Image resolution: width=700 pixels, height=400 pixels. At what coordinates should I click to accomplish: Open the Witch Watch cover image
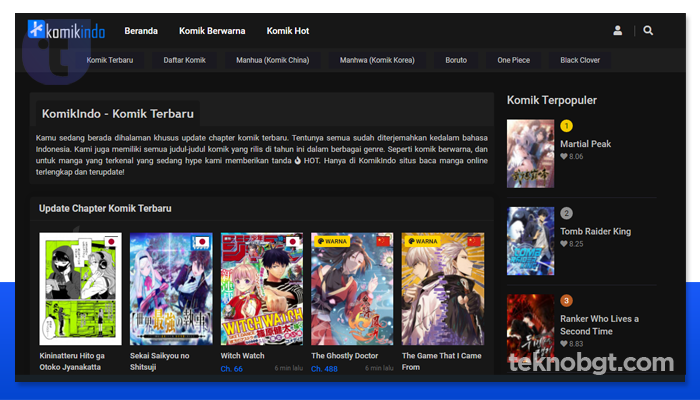[262, 289]
